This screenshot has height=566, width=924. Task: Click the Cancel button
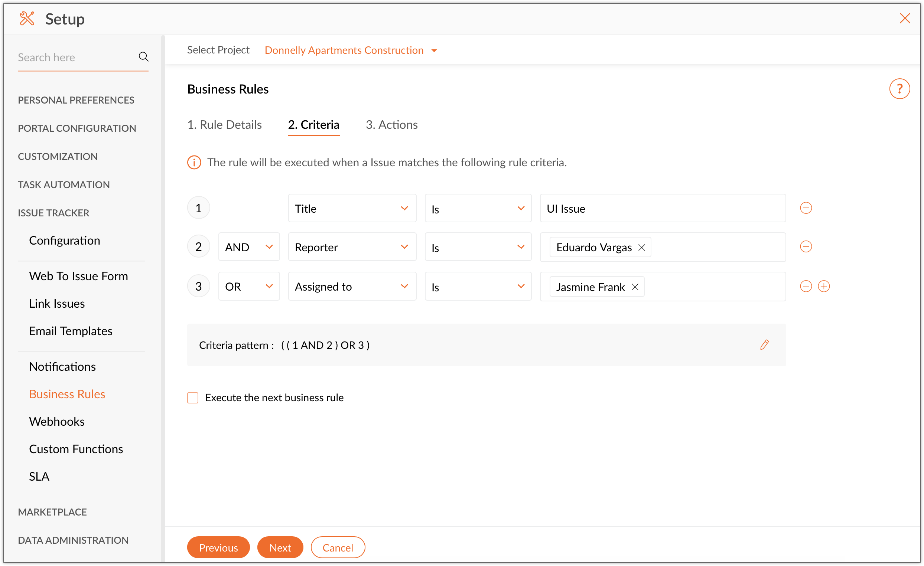(x=338, y=548)
